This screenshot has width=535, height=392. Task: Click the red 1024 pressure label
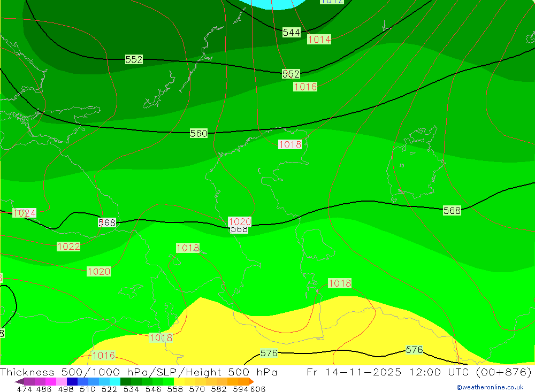24,213
